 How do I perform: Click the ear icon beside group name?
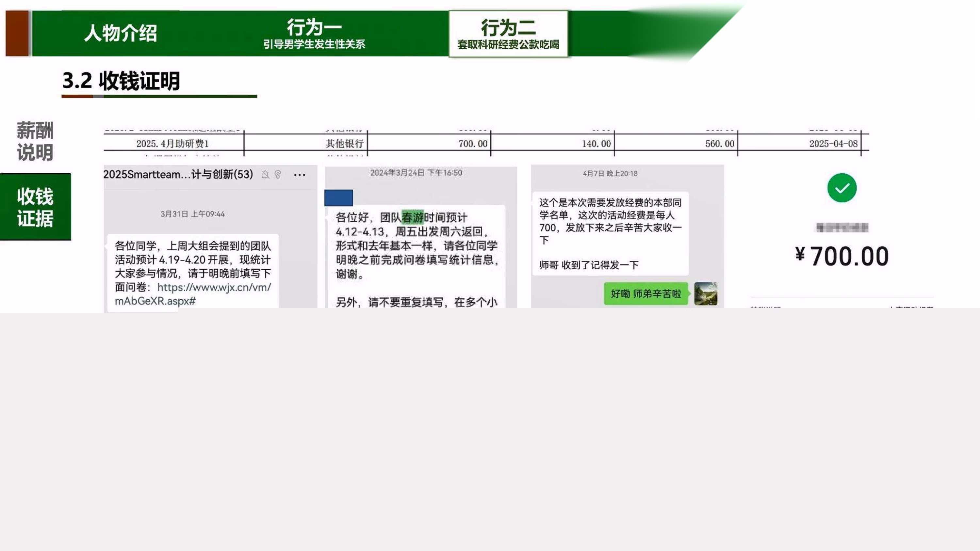(278, 175)
